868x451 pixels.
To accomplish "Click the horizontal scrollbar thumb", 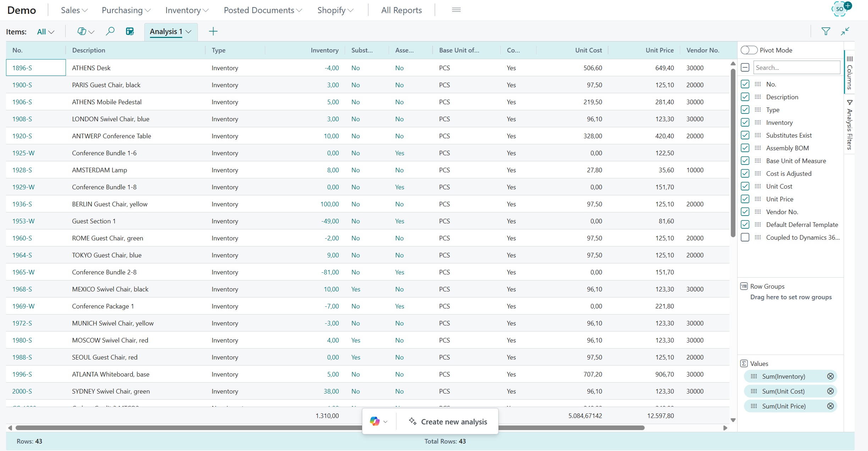I will 330,428.
